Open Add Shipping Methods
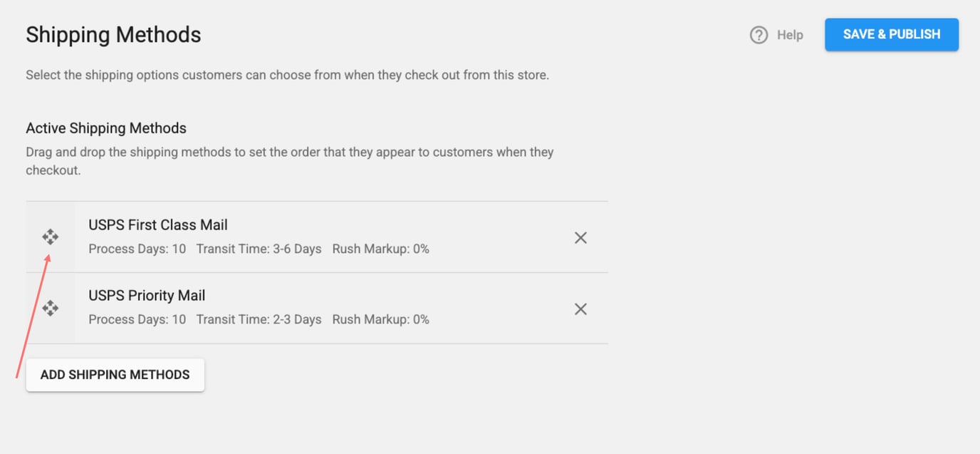This screenshot has width=980, height=454. [x=115, y=375]
